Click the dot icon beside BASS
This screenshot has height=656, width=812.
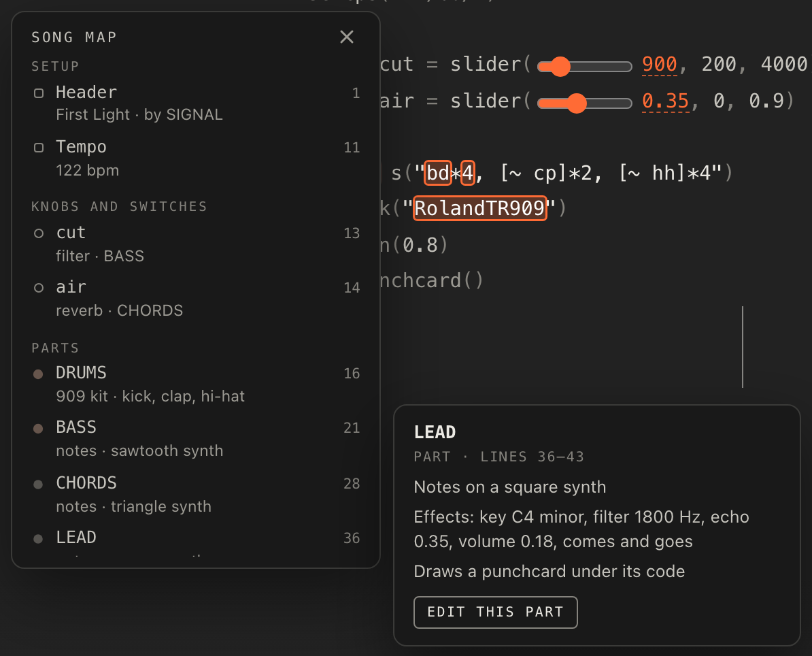click(38, 428)
